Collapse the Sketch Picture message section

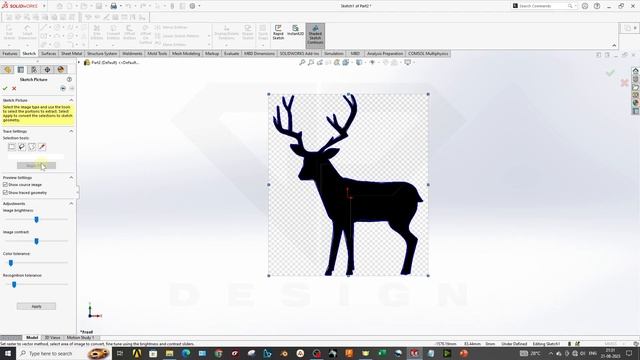(71, 100)
